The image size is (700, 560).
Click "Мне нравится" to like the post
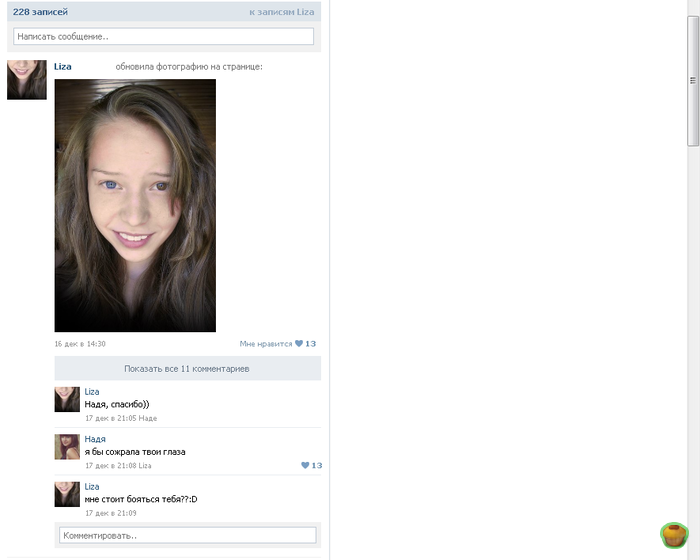pos(266,344)
